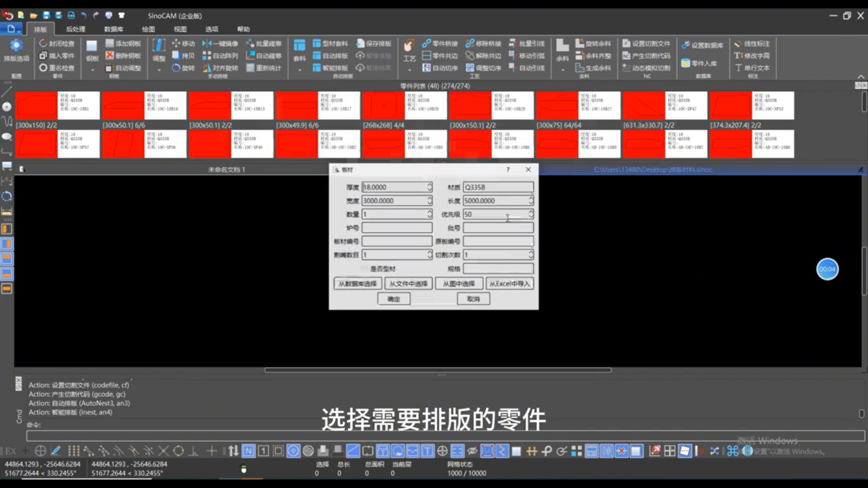This screenshot has width=868, height=488.
Task: Click 动态模拟切割 dynamic cut simulation
Action: (x=646, y=68)
